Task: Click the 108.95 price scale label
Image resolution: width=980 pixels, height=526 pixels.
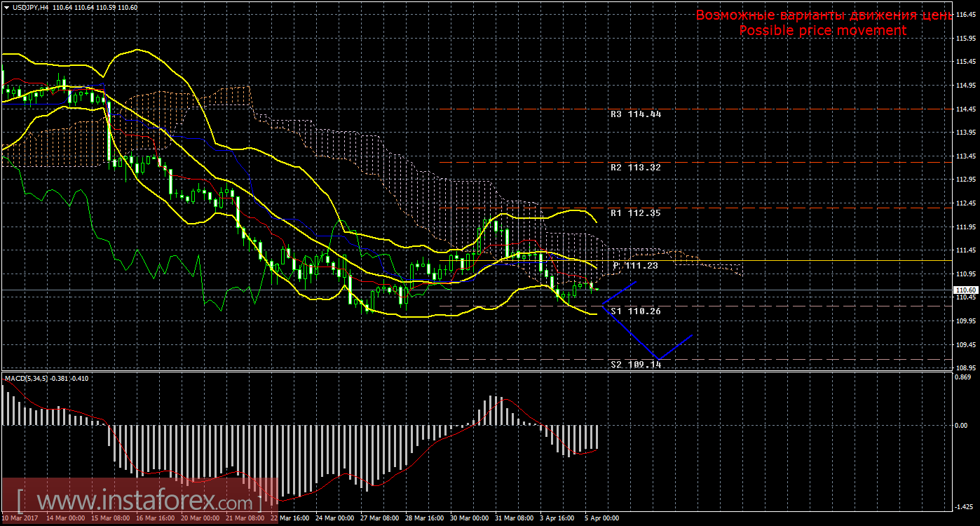Action: [x=965, y=368]
